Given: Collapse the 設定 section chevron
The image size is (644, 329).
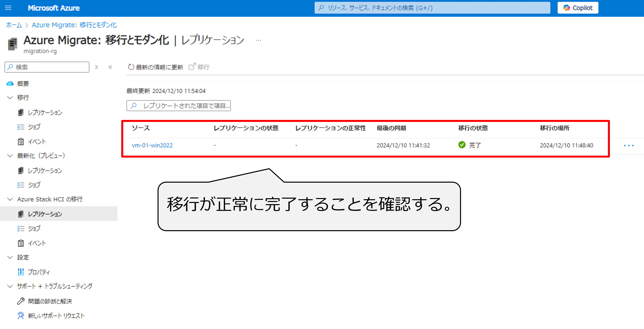Looking at the screenshot, I should pos(10,257).
